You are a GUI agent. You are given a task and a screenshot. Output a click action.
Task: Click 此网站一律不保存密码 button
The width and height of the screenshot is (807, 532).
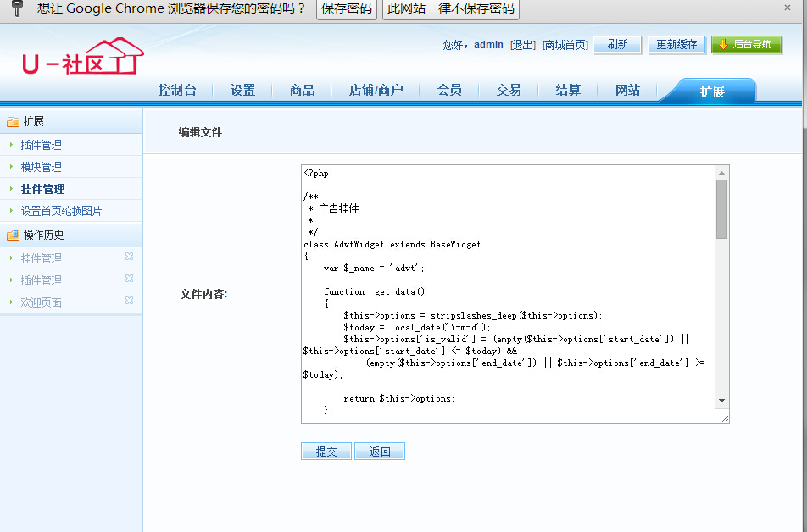click(451, 8)
